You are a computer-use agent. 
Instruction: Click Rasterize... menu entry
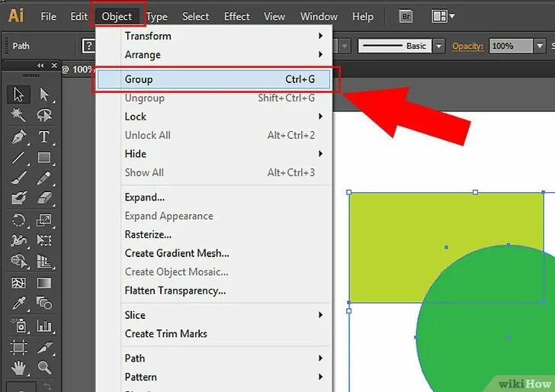(x=213, y=234)
